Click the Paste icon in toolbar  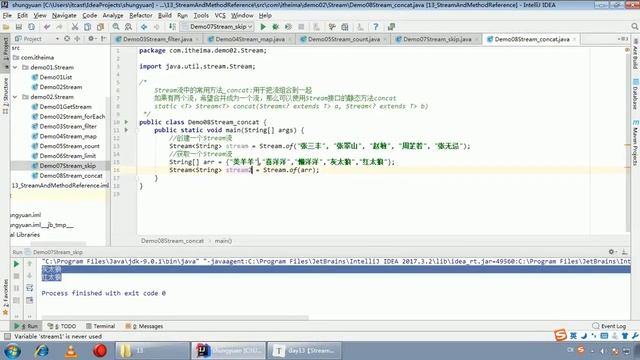coord(100,27)
